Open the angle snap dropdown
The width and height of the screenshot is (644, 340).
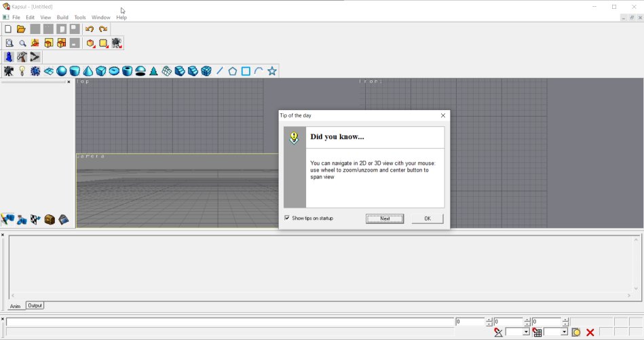tap(526, 332)
